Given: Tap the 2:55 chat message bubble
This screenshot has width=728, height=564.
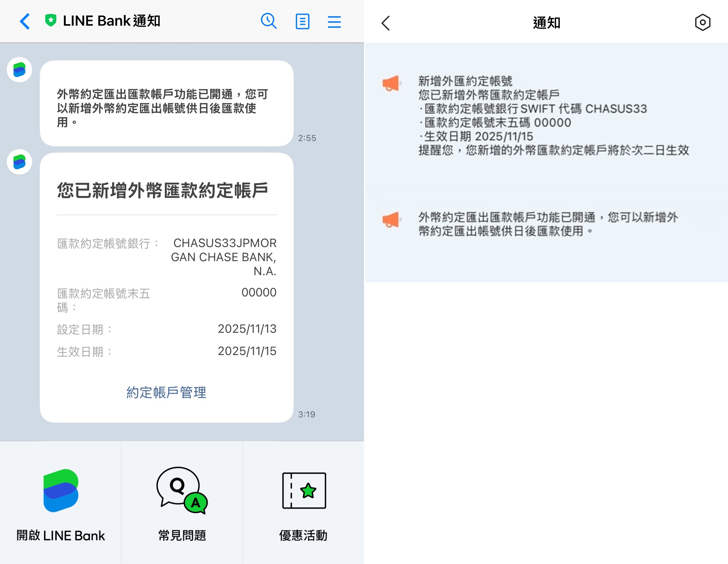Looking at the screenshot, I should 167,103.
